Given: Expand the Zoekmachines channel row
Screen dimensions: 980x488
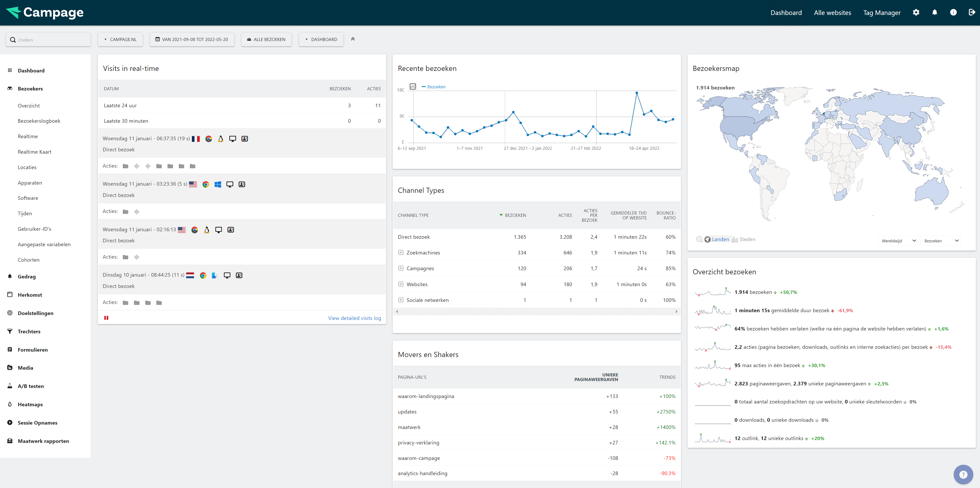Looking at the screenshot, I should click(x=401, y=252).
